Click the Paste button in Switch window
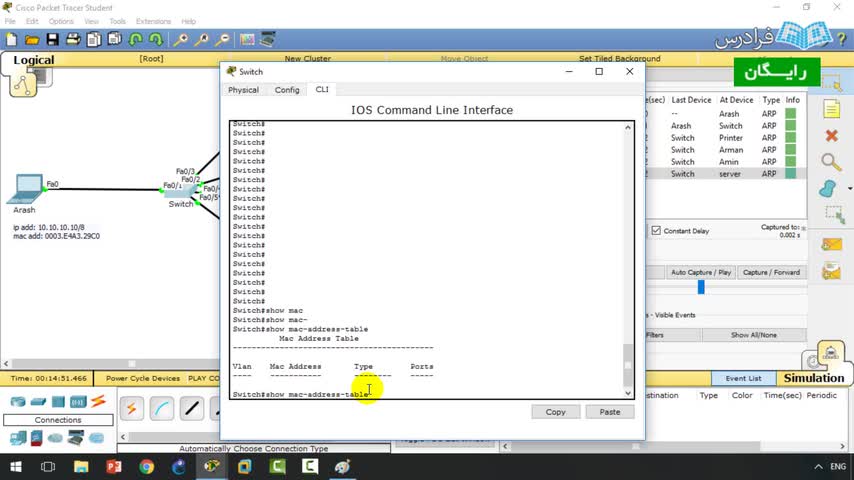 click(609, 412)
